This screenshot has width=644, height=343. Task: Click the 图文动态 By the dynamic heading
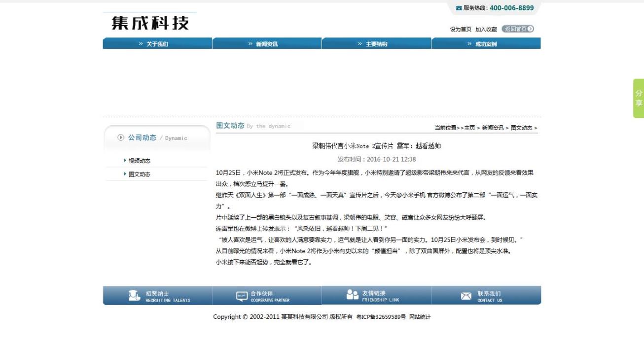pos(253,126)
